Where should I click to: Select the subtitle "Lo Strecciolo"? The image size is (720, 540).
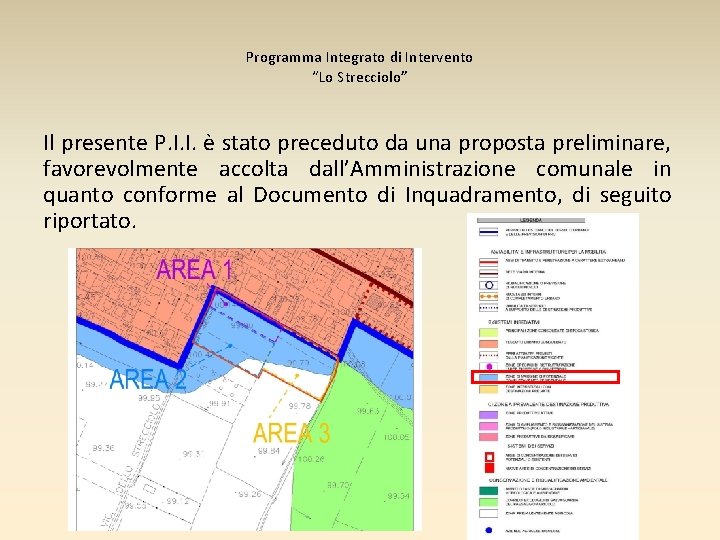point(359,77)
